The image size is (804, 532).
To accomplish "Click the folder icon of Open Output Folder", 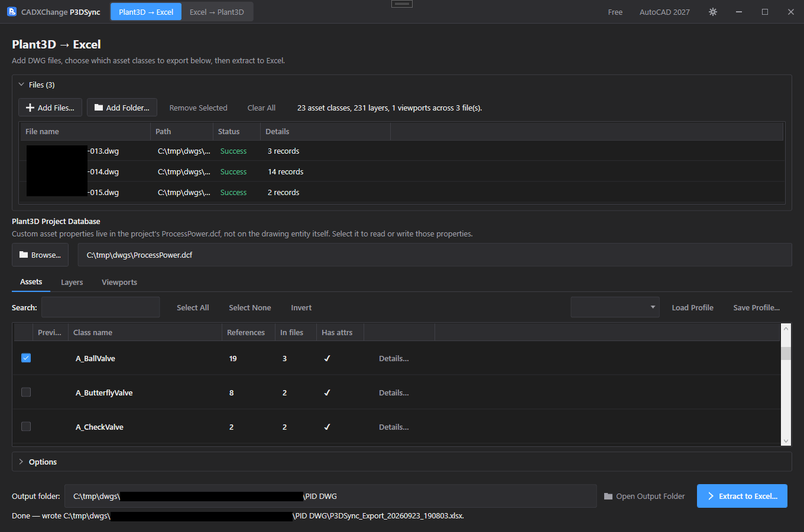I will (x=608, y=496).
